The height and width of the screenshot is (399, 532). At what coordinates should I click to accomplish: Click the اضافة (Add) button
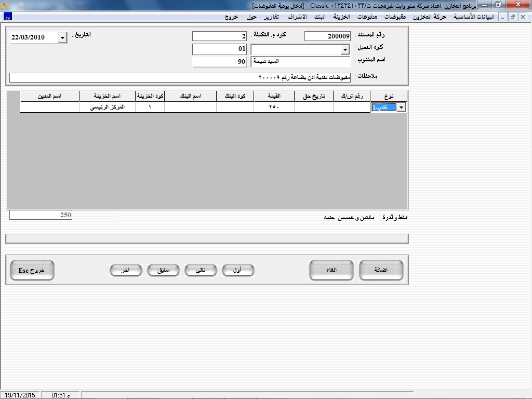click(x=381, y=270)
